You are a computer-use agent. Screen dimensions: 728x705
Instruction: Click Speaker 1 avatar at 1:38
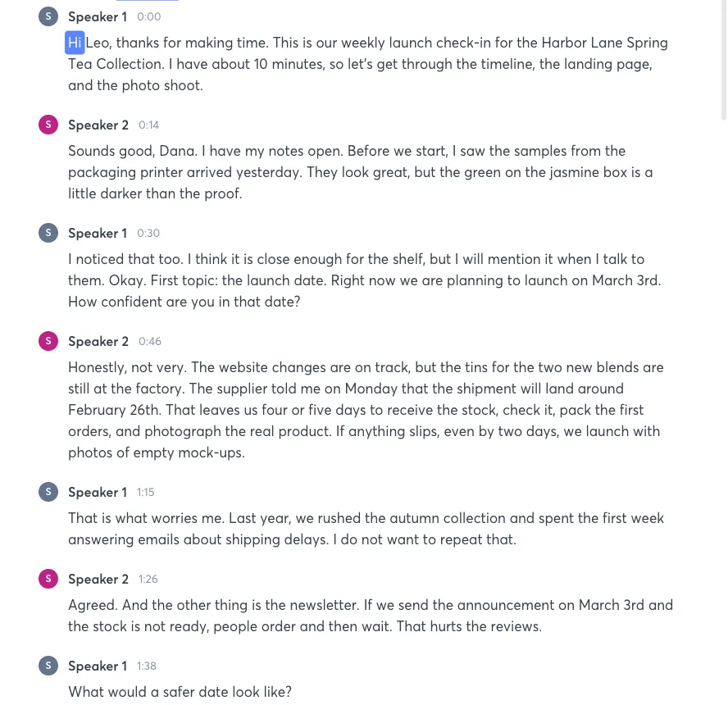click(48, 666)
